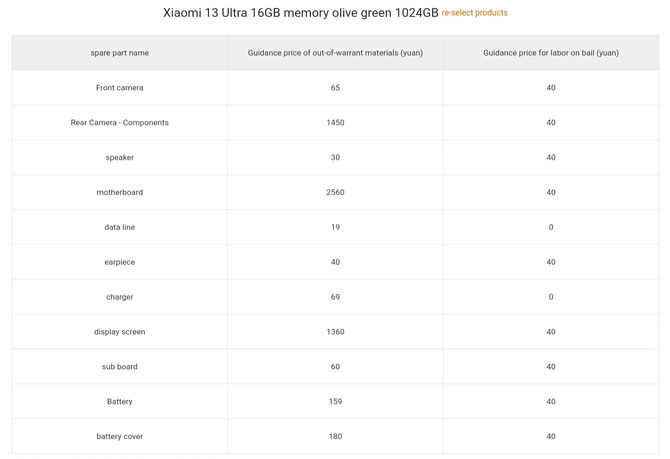Select the rear camera price 1450
This screenshot has width=670, height=459.
335,123
